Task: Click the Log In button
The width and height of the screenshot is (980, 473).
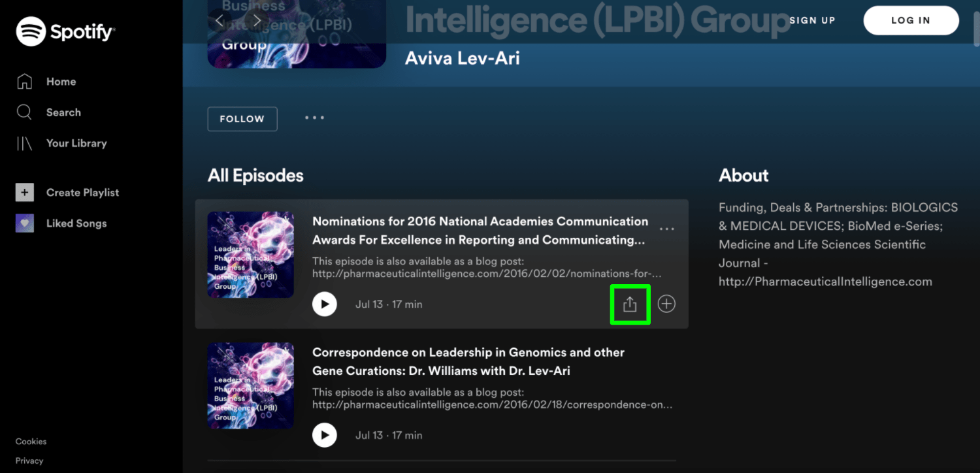Action: coord(911,20)
